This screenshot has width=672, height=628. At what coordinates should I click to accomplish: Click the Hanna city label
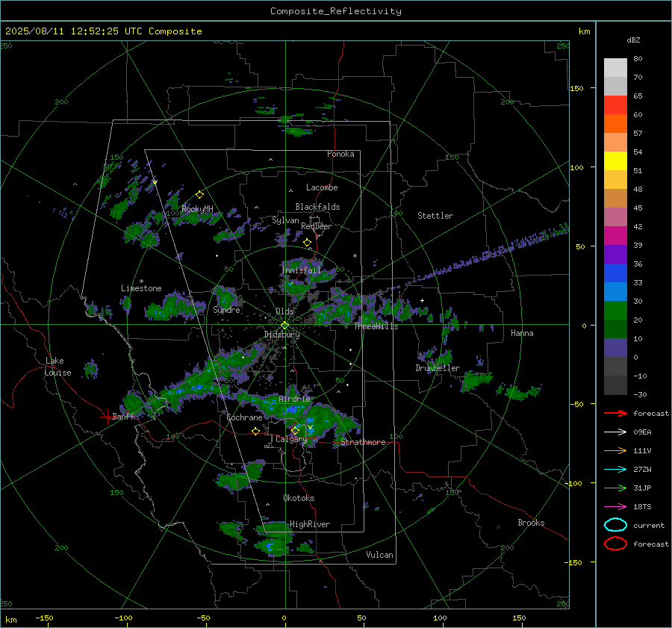click(x=522, y=332)
